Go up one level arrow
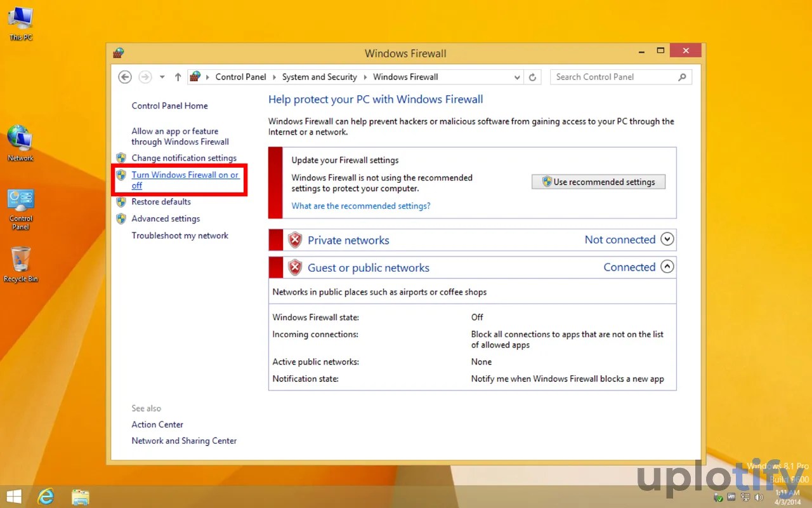812x508 pixels. 178,77
